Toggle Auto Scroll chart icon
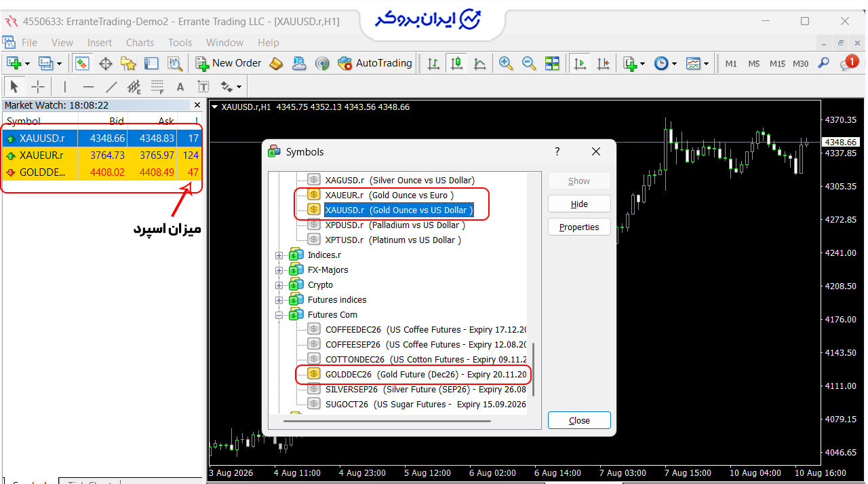The width and height of the screenshot is (868, 484). [x=578, y=63]
